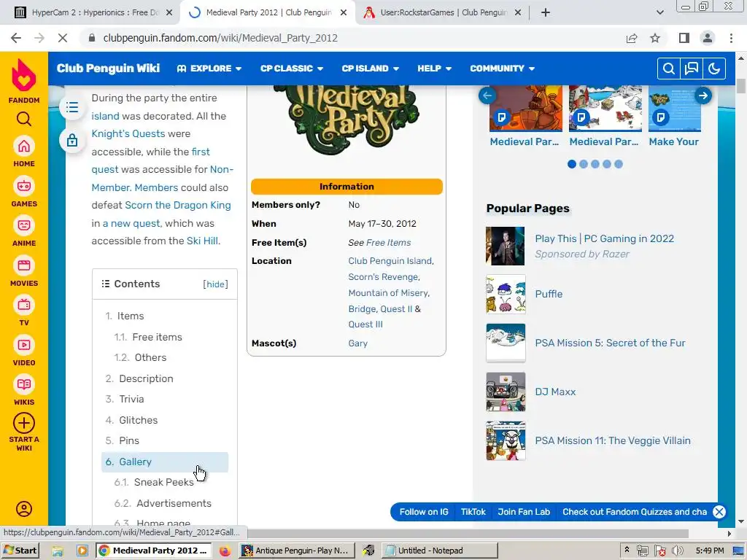Select the third carousel dot
The image size is (747, 560).
(595, 164)
